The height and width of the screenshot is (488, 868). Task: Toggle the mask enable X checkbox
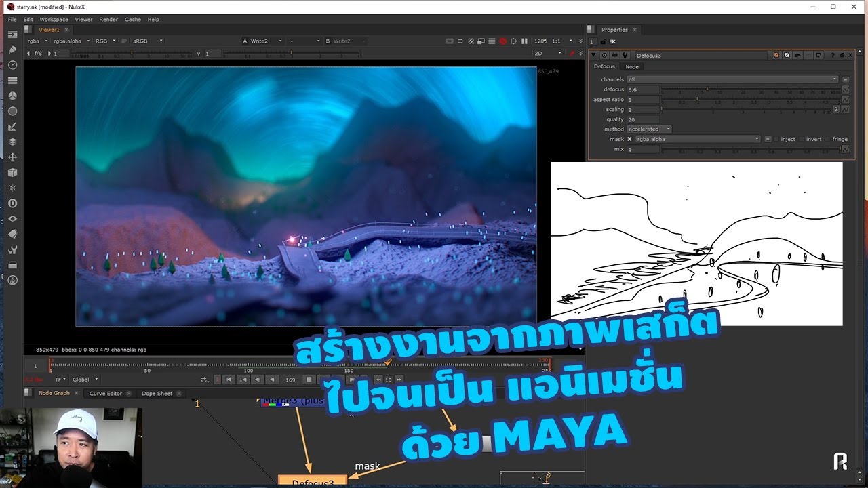pyautogui.click(x=629, y=139)
